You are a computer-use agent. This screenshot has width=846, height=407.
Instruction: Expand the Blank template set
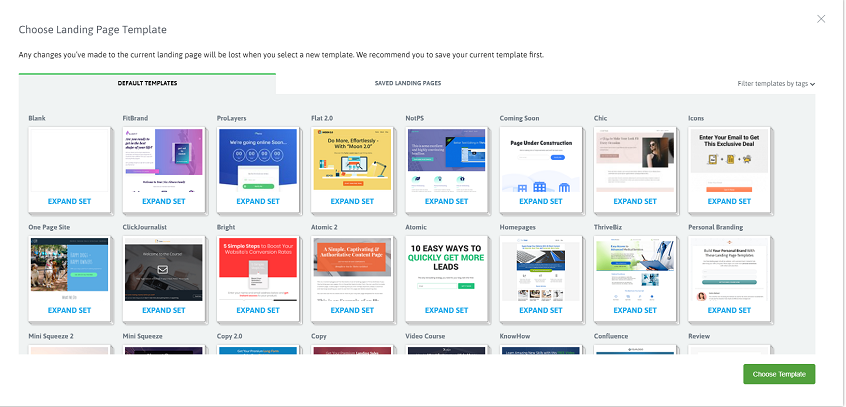[x=69, y=201]
